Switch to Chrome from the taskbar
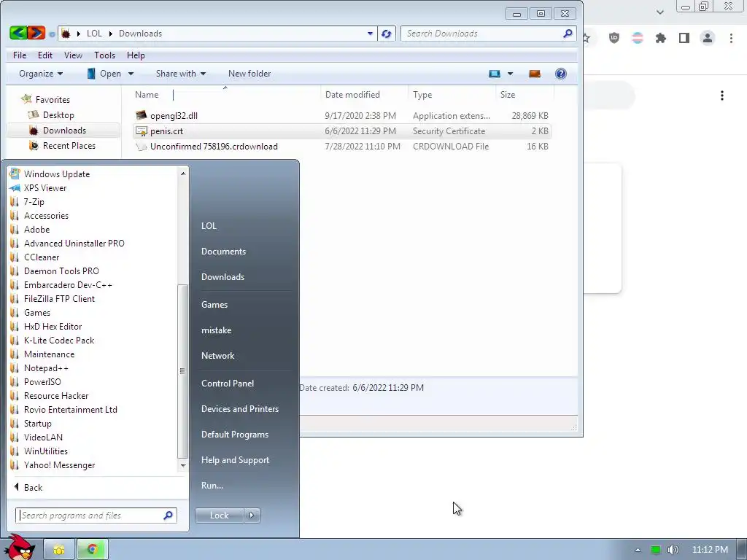The image size is (747, 560). 93,550
